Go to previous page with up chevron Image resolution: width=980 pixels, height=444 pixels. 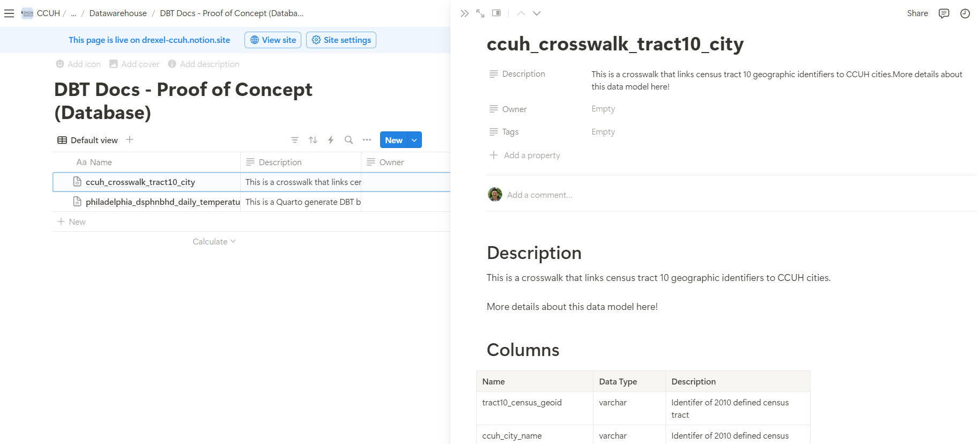point(521,13)
